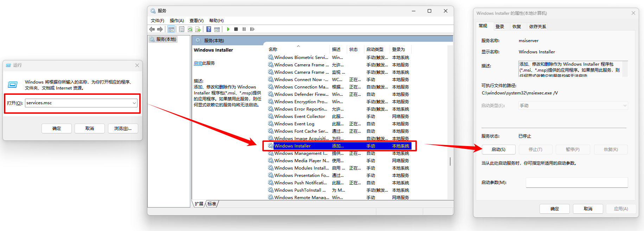
Task: Expand the 打开 combo box dropdown arrow
Action: pyautogui.click(x=134, y=103)
